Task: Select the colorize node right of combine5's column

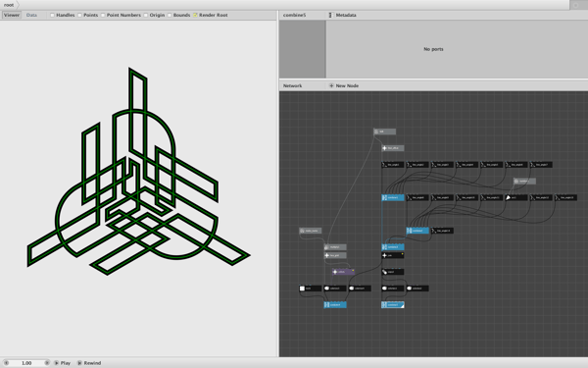Action: 417,289
